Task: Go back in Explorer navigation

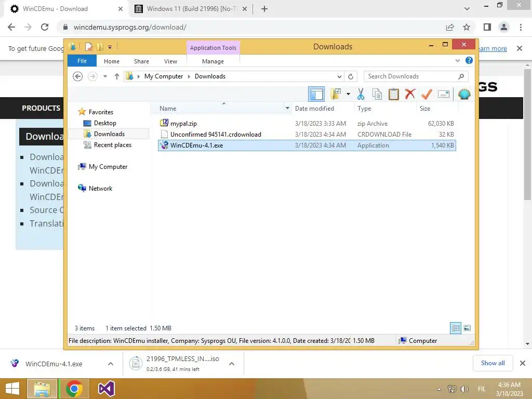Action: (x=78, y=76)
